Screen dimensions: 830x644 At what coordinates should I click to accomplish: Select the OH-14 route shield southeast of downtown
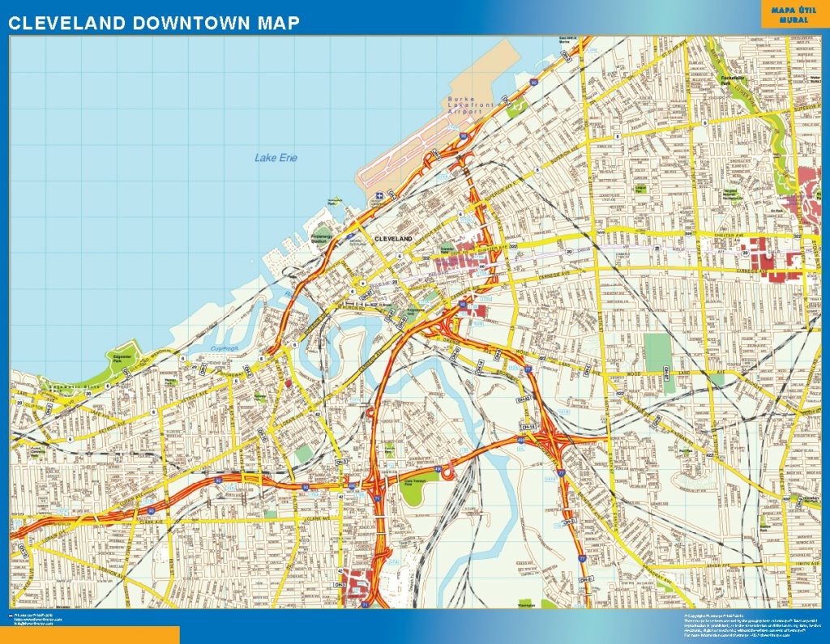pyautogui.click(x=528, y=427)
